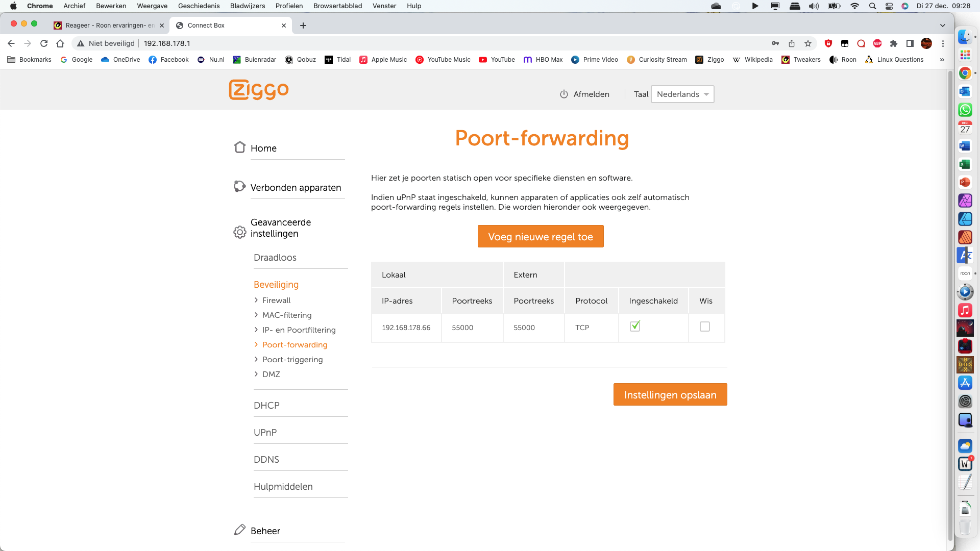The height and width of the screenshot is (551, 980).
Task: Click the Geavanceerde instellingen gear icon
Action: click(239, 232)
